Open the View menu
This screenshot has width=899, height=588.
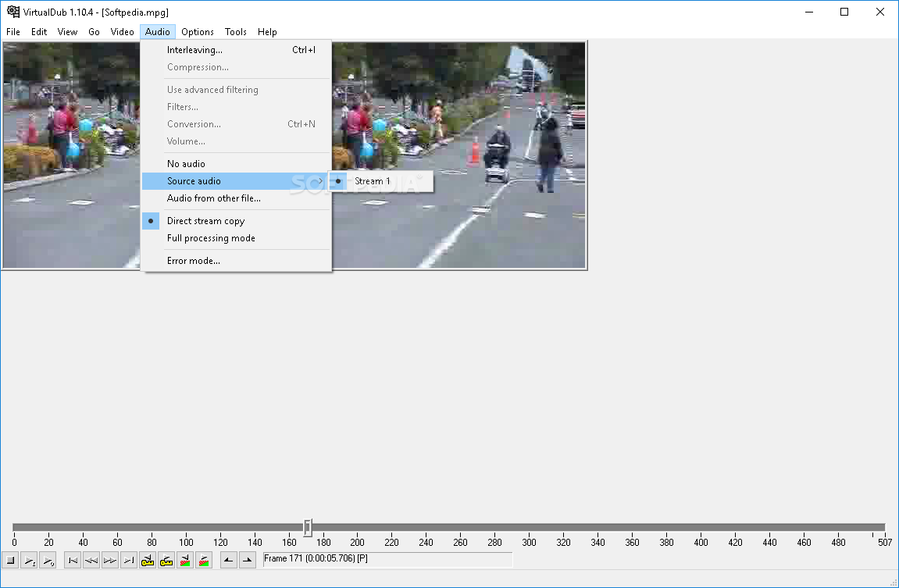coord(67,31)
